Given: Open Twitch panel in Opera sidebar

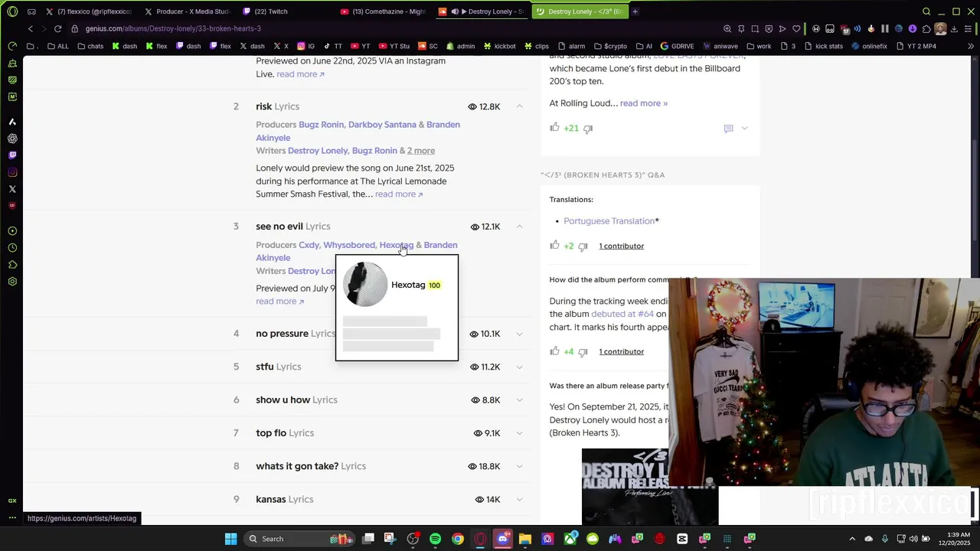Looking at the screenshot, I should [x=12, y=155].
